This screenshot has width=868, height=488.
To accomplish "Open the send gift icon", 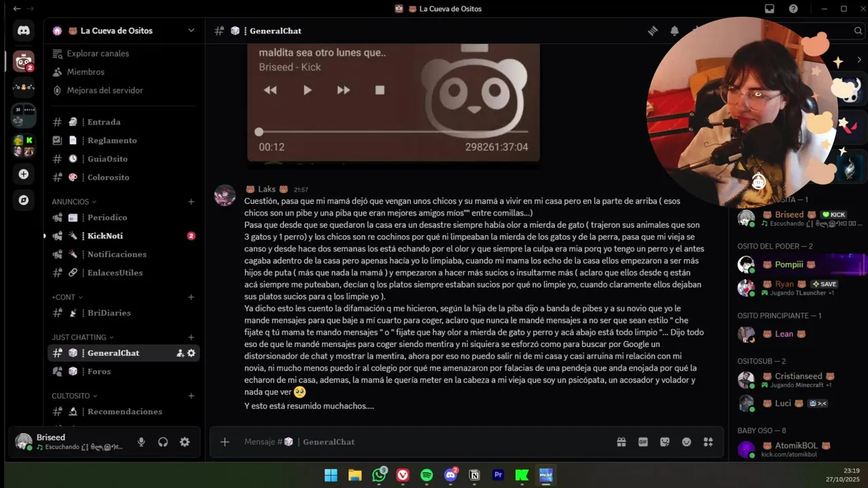I will click(621, 442).
